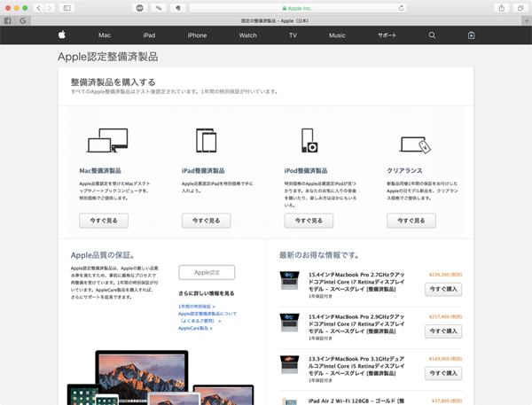
Task: Open the 1年間の特別保証 link
Action: (x=197, y=307)
